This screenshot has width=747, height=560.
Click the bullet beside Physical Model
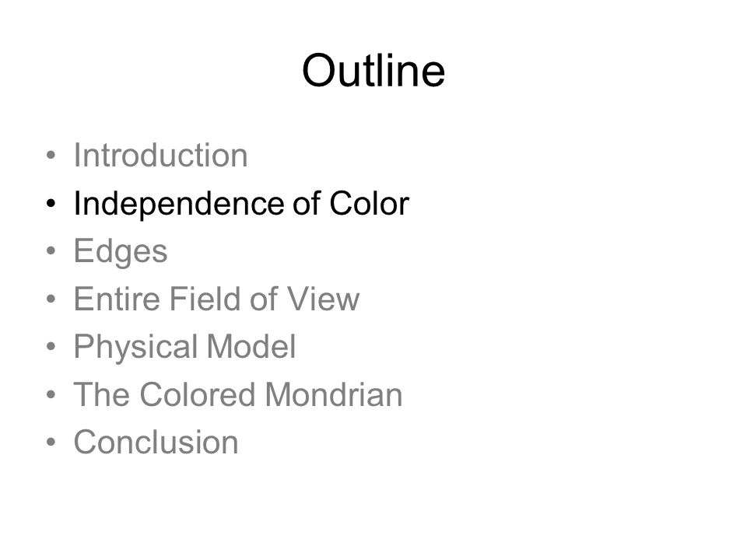point(51,346)
